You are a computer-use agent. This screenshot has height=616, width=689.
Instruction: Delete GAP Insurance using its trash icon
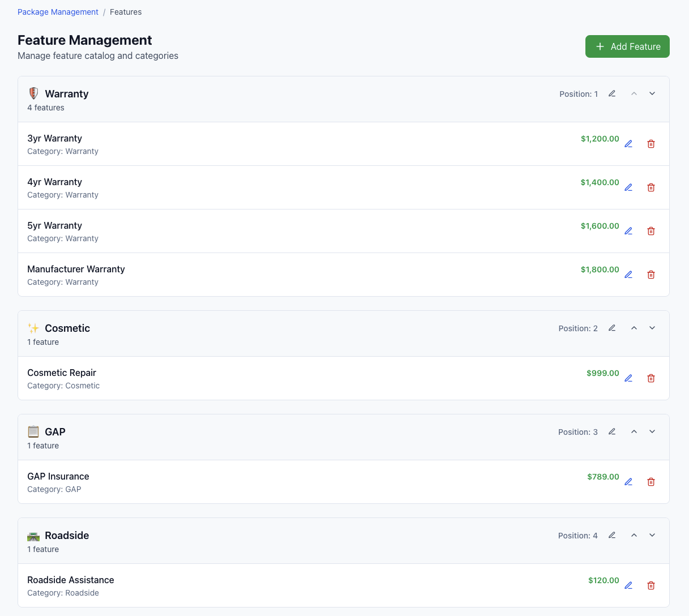pos(651,482)
